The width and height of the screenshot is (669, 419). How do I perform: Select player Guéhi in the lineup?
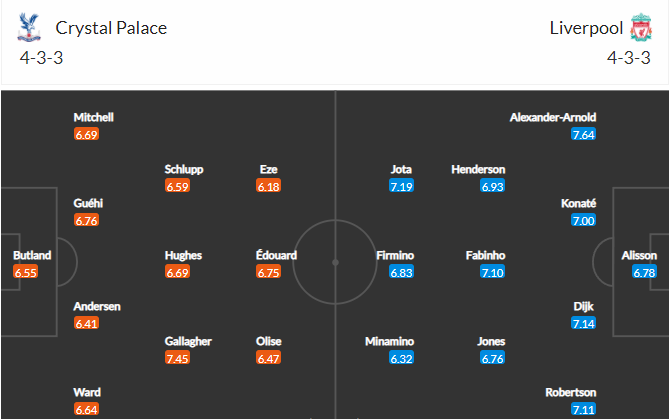tap(88, 203)
